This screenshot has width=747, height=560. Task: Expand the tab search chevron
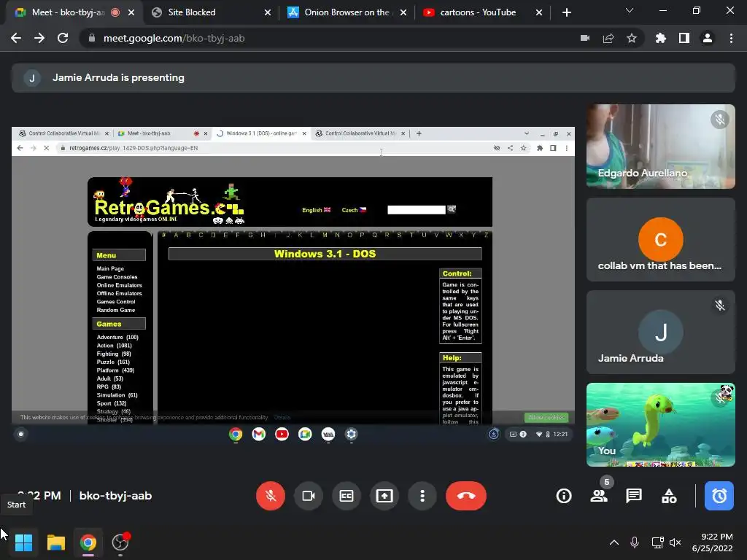[x=630, y=10]
